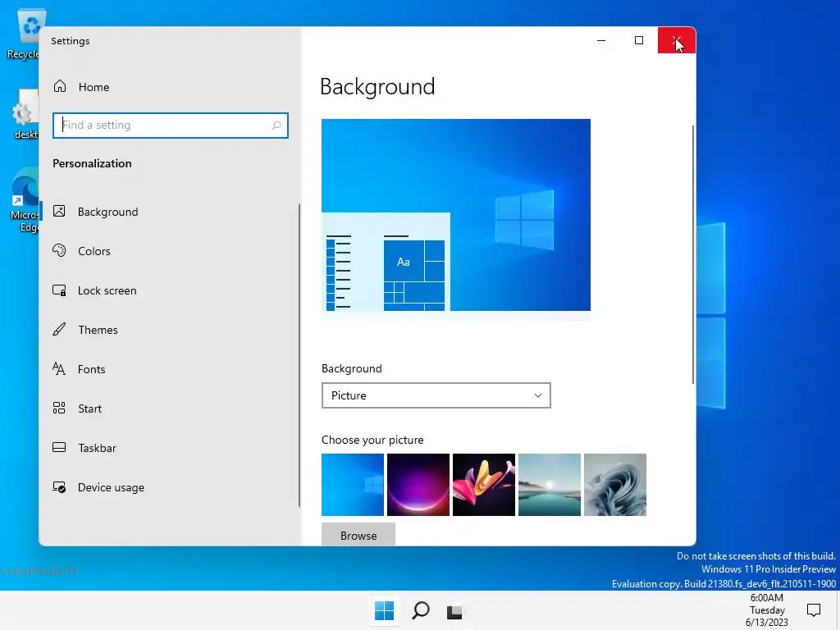Go to the Home label in Settings

tap(94, 87)
